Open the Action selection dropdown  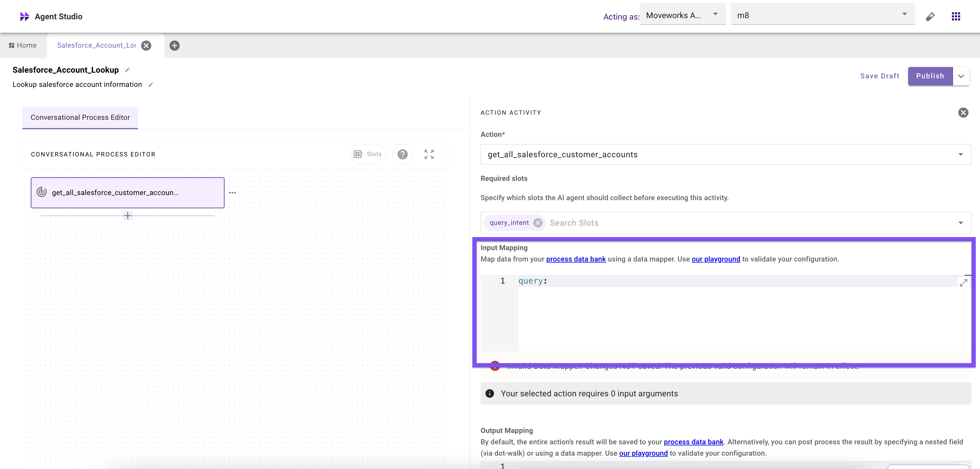(x=725, y=154)
